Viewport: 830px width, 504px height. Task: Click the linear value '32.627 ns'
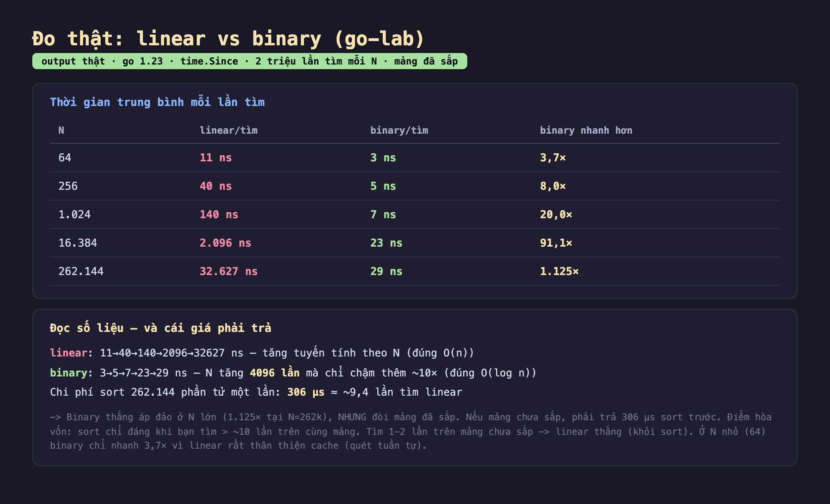(x=229, y=271)
